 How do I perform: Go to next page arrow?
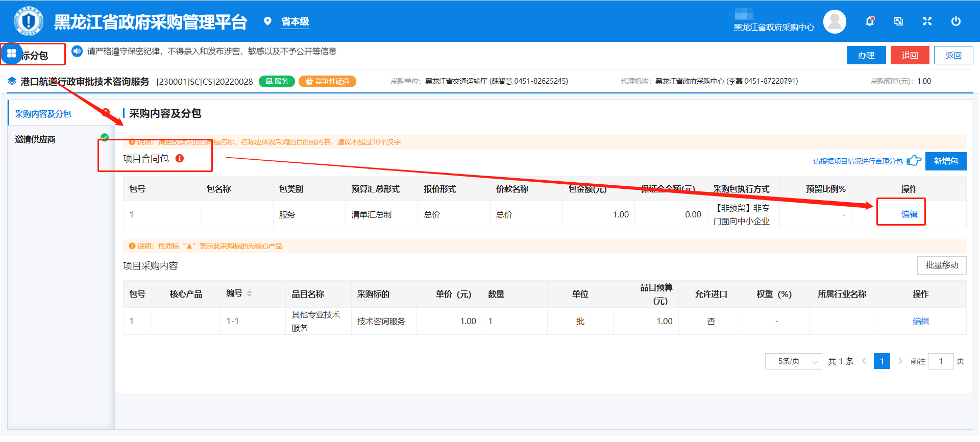tap(900, 361)
